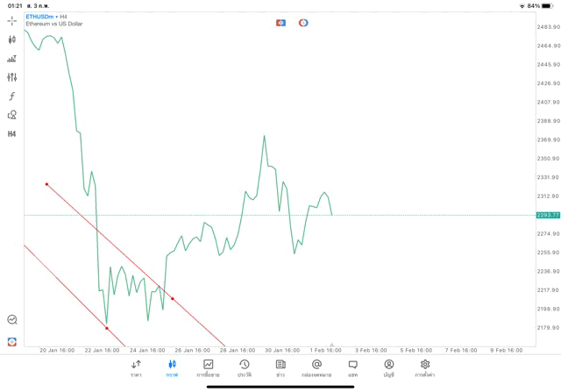Image resolution: width=561 pixels, height=392 pixels.
Task: Tap the red-blue square icon at bottom left
Action: (x=12, y=341)
